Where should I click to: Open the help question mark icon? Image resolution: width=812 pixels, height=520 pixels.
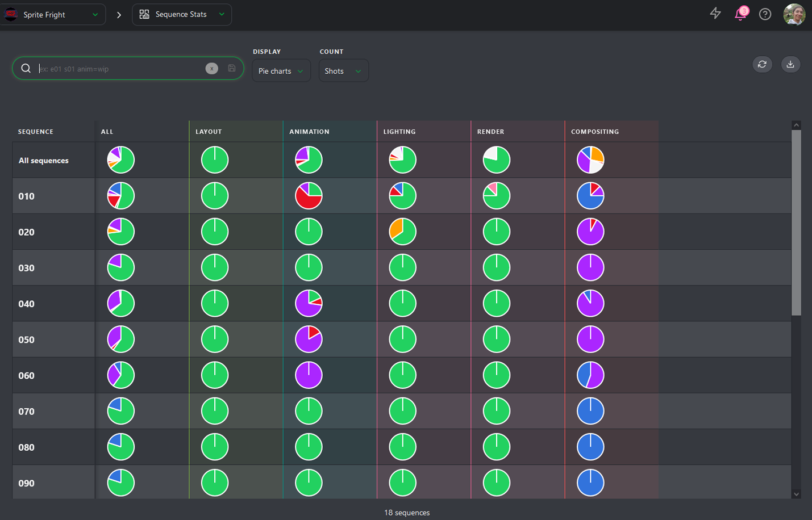765,14
